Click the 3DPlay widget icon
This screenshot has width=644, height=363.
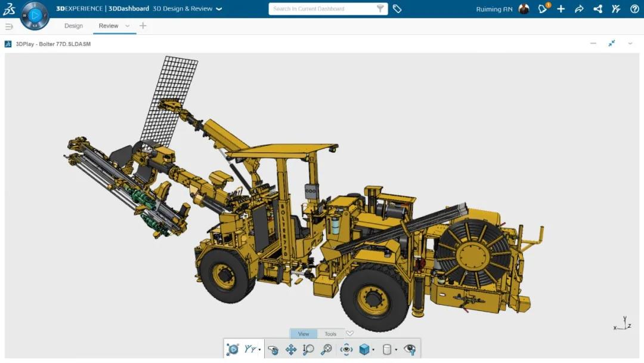pos(8,44)
